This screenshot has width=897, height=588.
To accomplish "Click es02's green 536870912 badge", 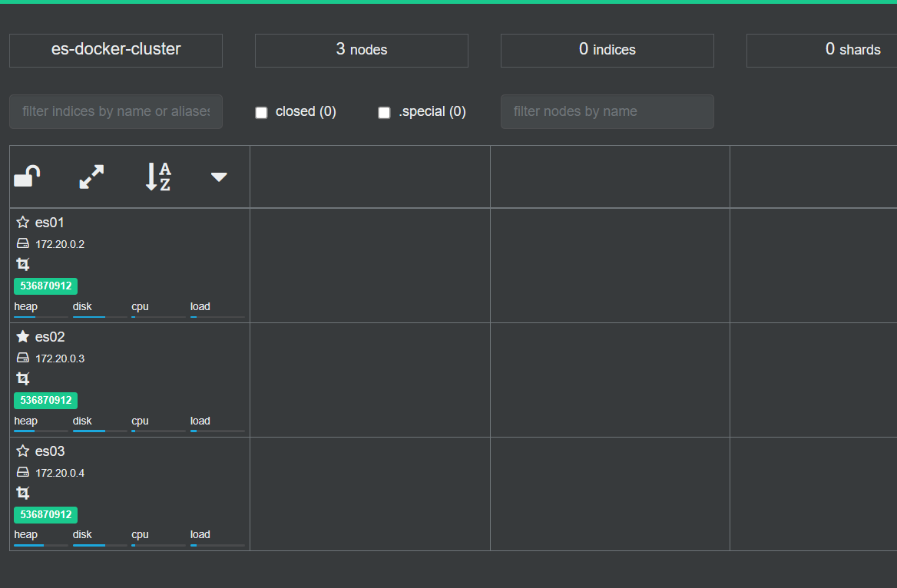I will click(46, 401).
